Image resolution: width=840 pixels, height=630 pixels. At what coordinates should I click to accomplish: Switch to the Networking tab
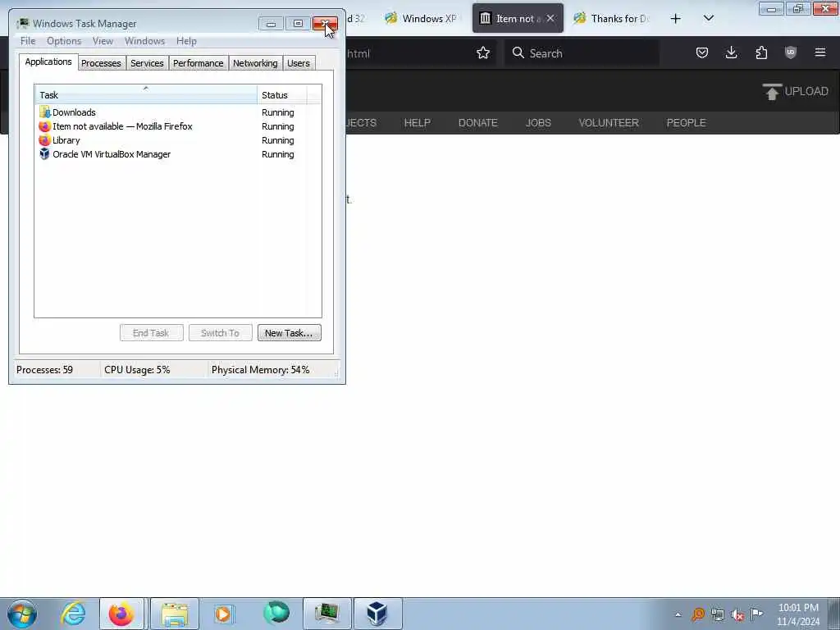[255, 63]
